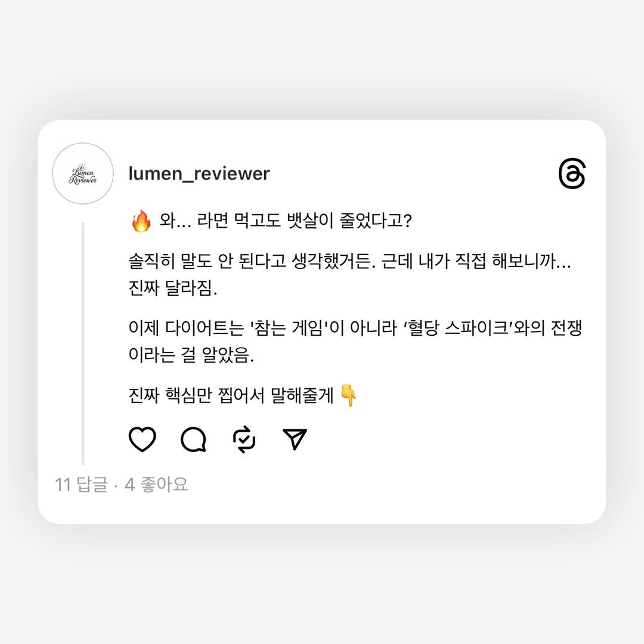Open lumen_reviewer's profile picture
The width and height of the screenshot is (644, 644).
pyautogui.click(x=83, y=173)
